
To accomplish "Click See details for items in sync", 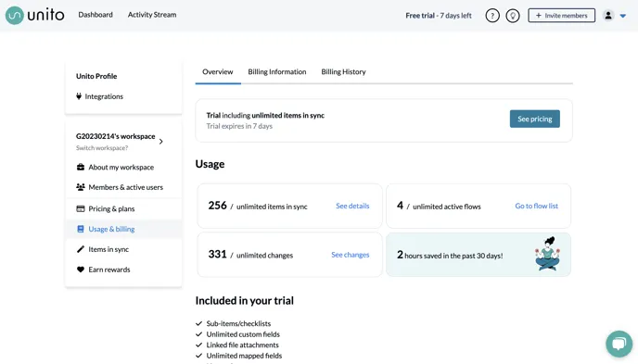I will click(352, 206).
